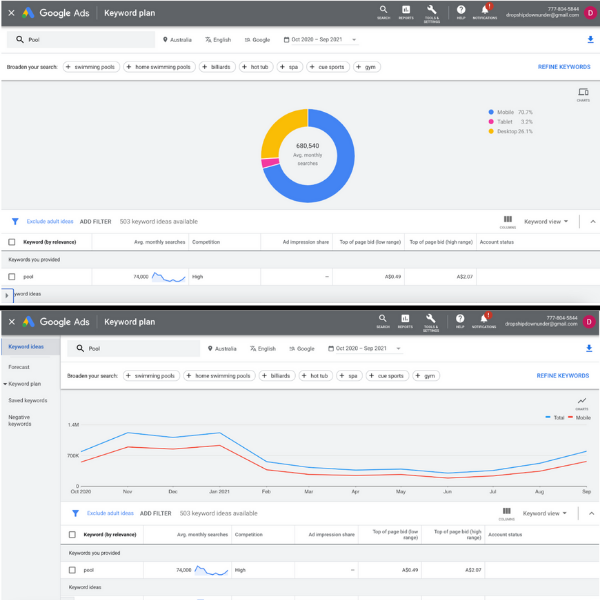Click Tablet pink legend dot

coord(491,122)
